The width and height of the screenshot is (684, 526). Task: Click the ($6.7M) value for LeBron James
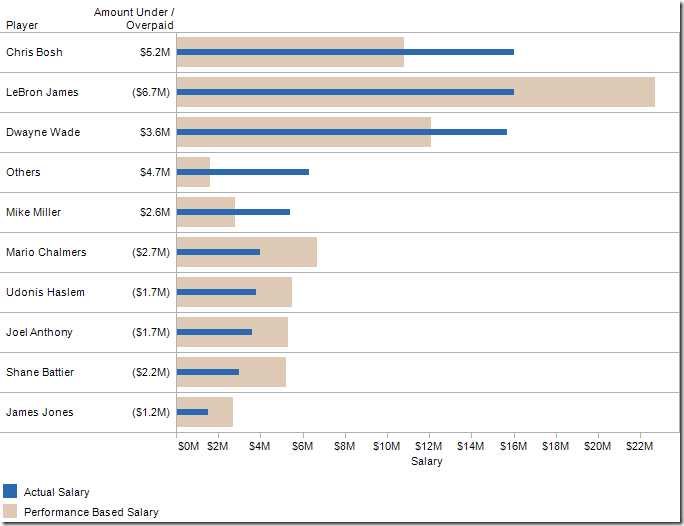click(151, 92)
